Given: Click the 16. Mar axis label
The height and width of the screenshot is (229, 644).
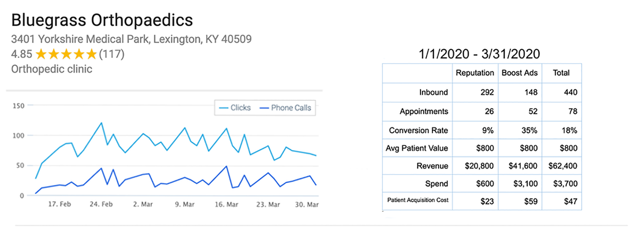Looking at the screenshot, I should [227, 205].
